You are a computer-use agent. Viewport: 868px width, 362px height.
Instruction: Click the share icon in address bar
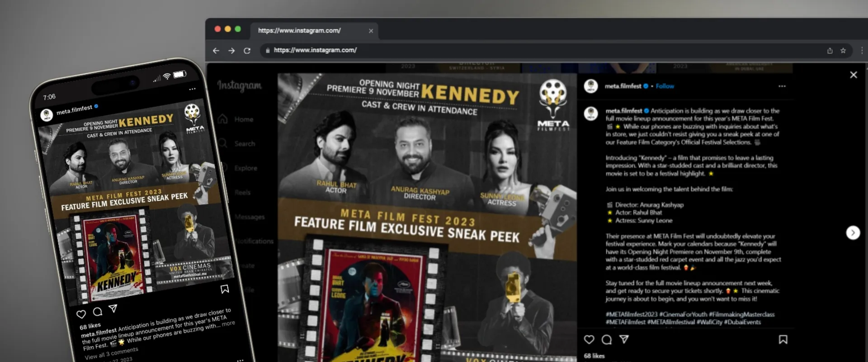click(x=830, y=51)
